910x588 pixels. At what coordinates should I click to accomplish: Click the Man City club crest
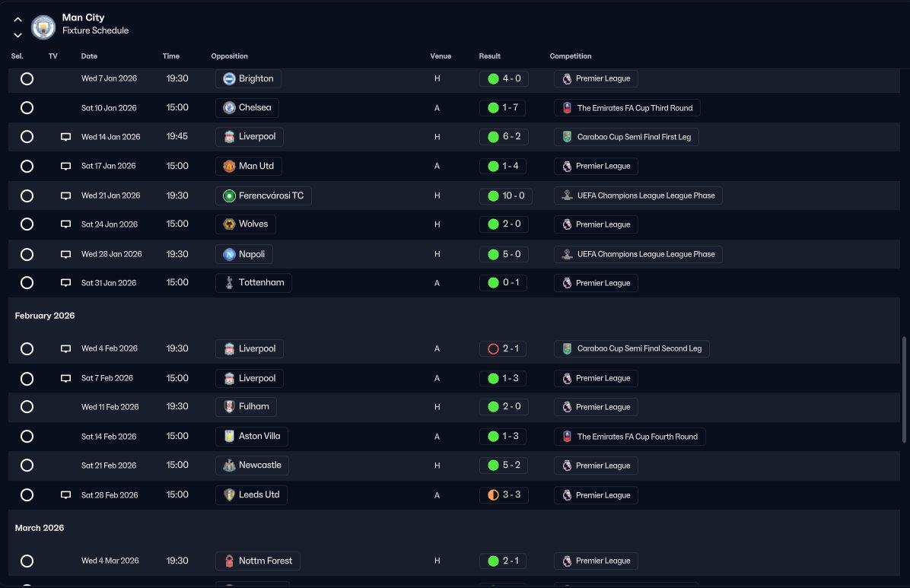pyautogui.click(x=43, y=27)
